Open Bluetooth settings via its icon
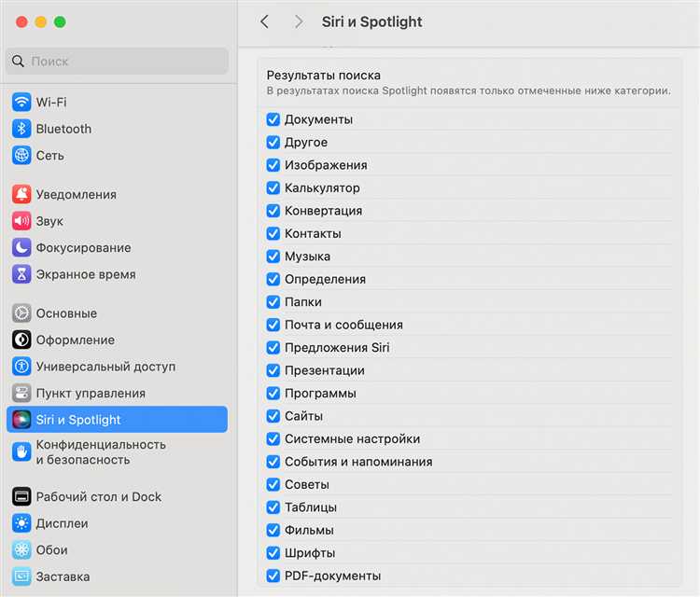This screenshot has height=597, width=700. (21, 129)
